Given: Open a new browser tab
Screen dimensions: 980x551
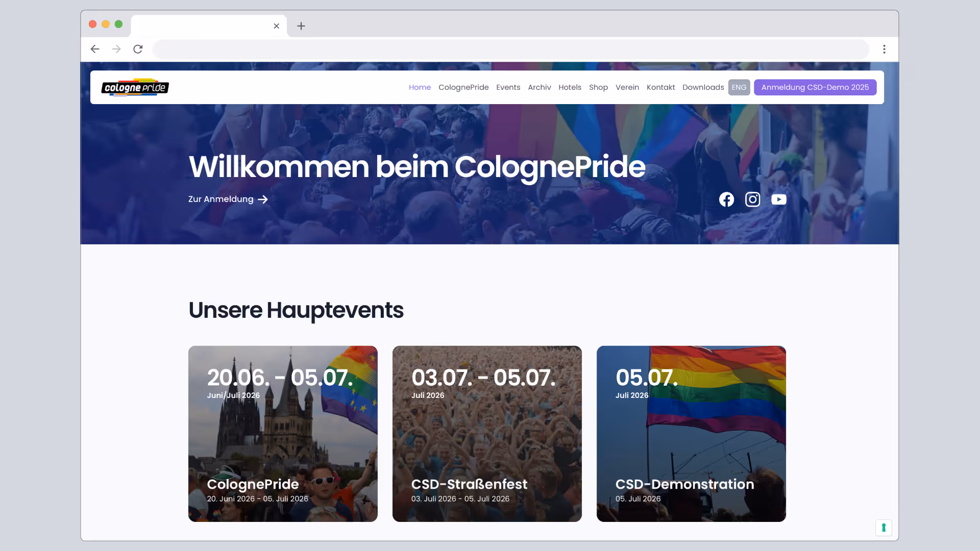Looking at the screenshot, I should coord(301,26).
